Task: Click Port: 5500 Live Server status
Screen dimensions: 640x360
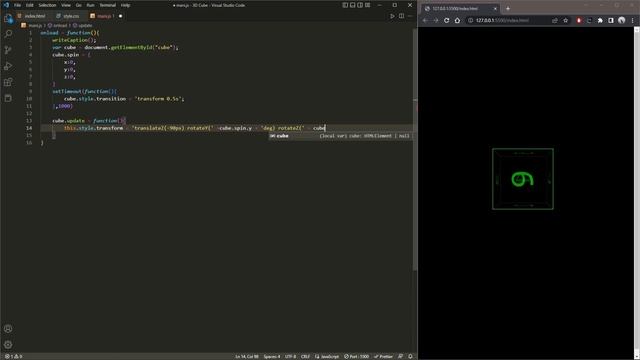Action: click(x=356, y=356)
